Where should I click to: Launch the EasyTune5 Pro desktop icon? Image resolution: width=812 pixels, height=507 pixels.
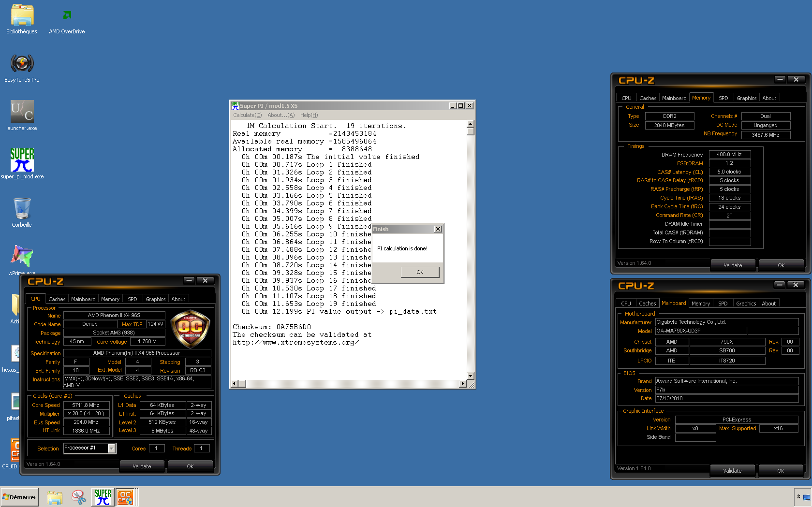coord(22,68)
